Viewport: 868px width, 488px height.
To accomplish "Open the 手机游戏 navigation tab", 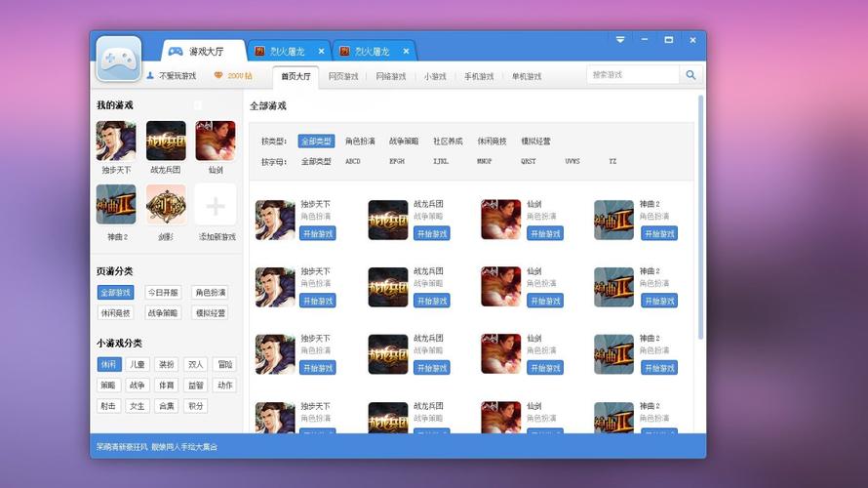I will point(479,76).
